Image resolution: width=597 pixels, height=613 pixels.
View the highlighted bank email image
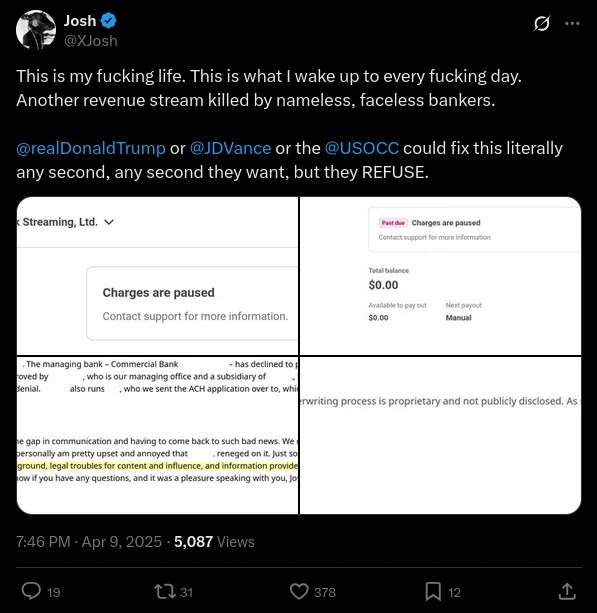158,435
